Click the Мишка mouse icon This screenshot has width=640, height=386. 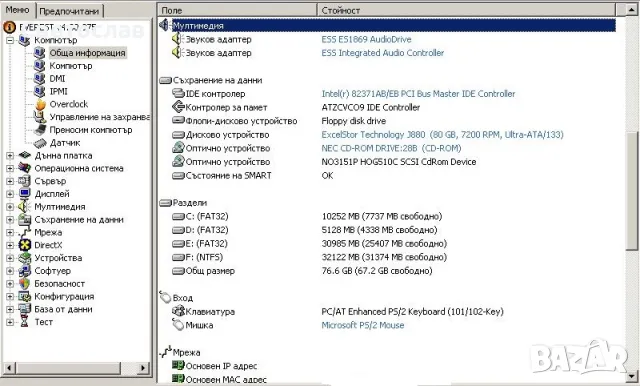tap(178, 325)
